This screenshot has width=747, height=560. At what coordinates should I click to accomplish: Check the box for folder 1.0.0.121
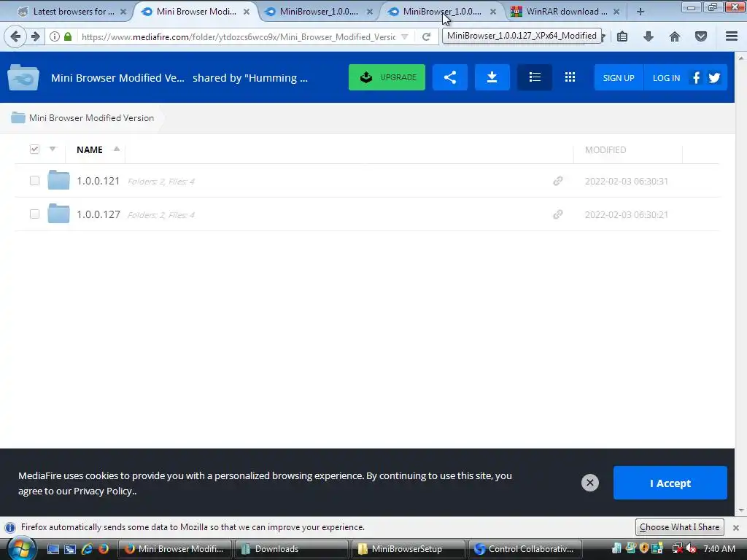point(34,181)
